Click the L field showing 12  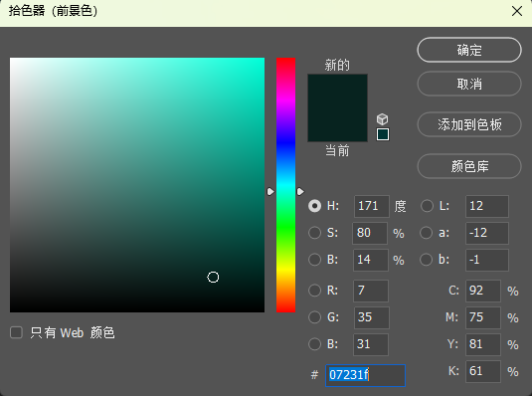487,206
